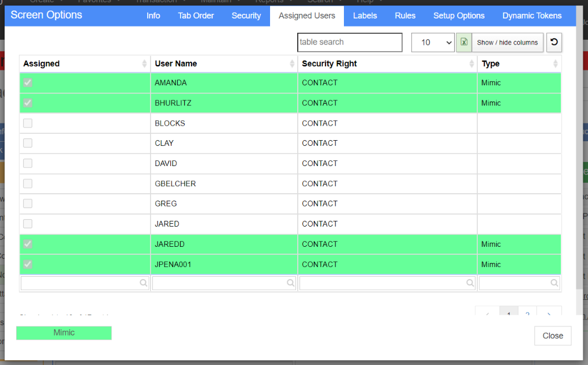Image resolution: width=588 pixels, height=365 pixels.
Task: Click the search magnifier under the Assigned column
Action: pyautogui.click(x=143, y=283)
